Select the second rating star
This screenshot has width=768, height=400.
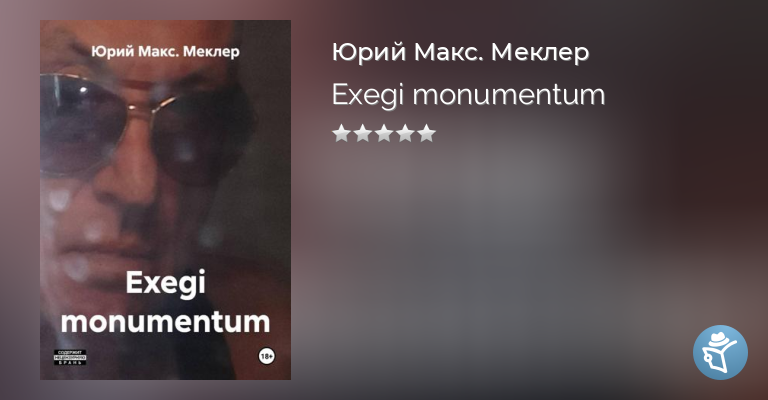click(362, 133)
